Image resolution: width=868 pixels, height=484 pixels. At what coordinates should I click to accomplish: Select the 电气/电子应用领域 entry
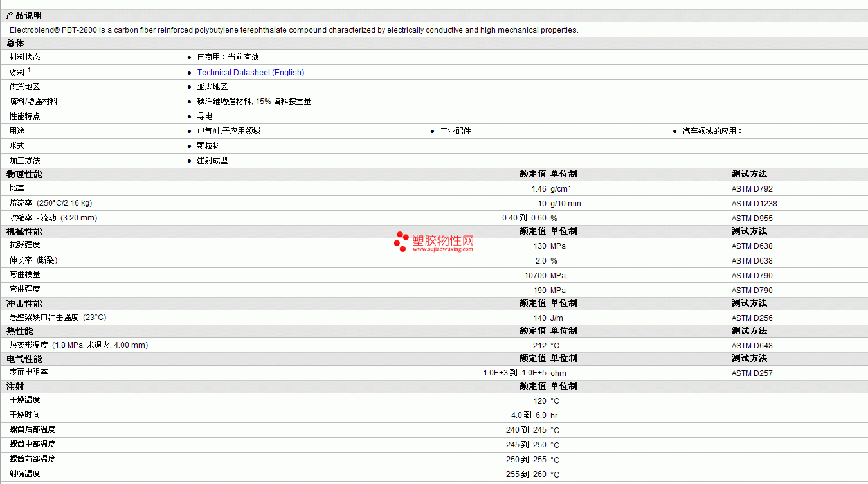point(229,131)
